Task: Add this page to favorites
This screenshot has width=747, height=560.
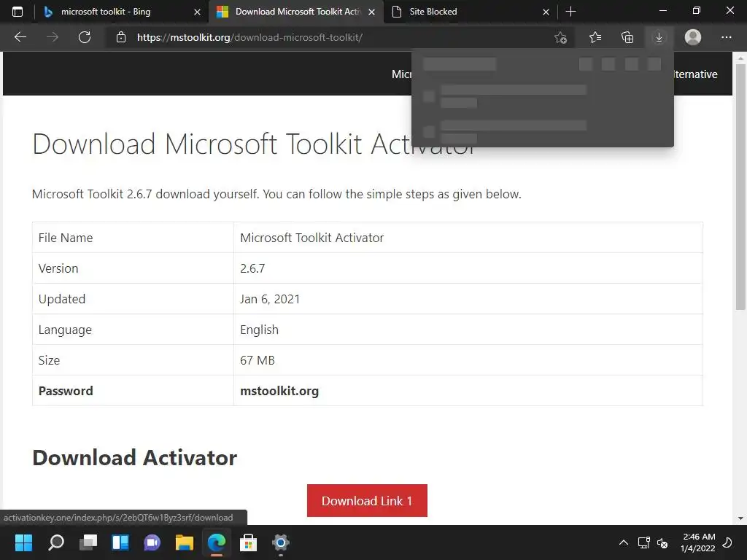Action: point(561,37)
